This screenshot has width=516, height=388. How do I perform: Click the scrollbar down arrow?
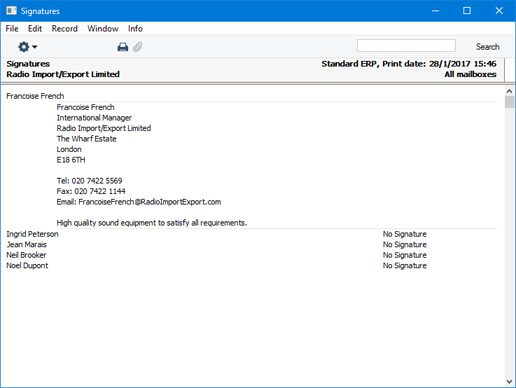(509, 381)
